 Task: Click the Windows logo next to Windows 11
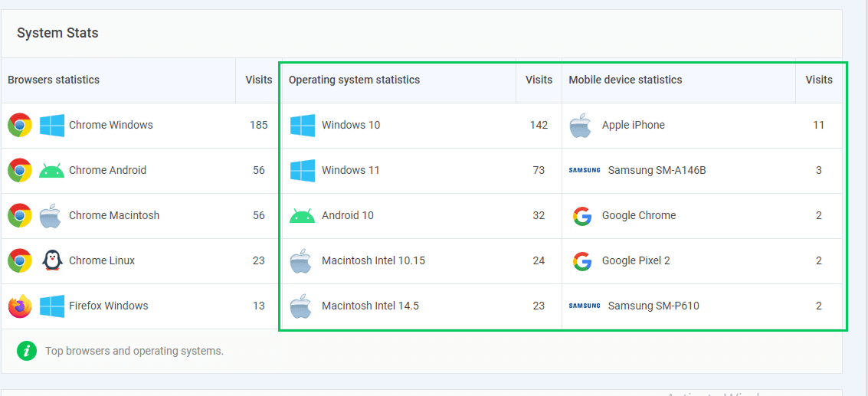303,170
